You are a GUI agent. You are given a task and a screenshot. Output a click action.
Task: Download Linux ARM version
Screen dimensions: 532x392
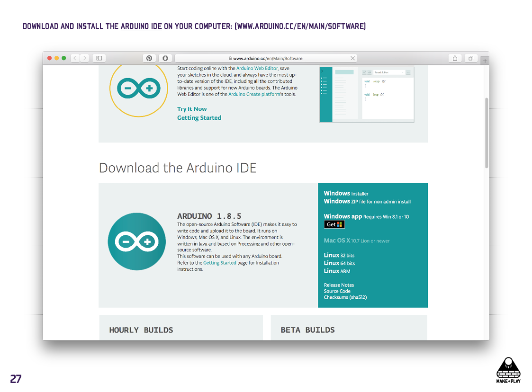[x=337, y=271]
